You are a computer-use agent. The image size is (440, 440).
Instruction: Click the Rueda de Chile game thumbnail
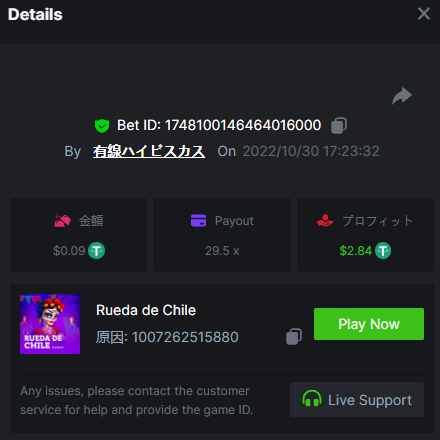[50, 324]
